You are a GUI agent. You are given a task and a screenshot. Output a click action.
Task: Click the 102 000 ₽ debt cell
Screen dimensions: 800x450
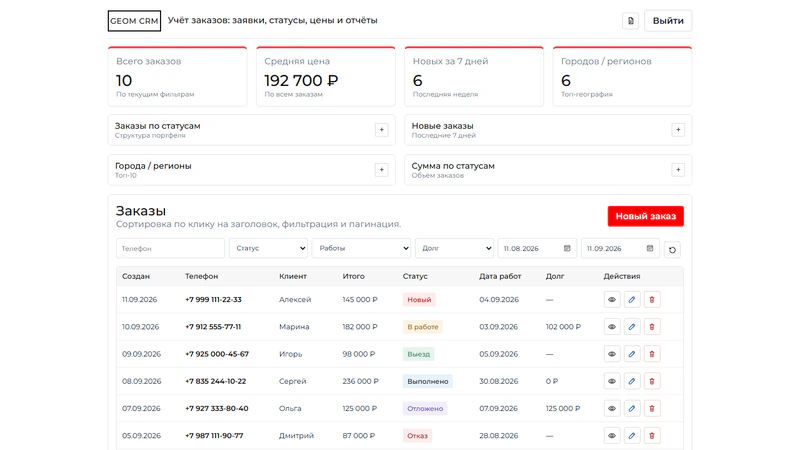coord(563,327)
